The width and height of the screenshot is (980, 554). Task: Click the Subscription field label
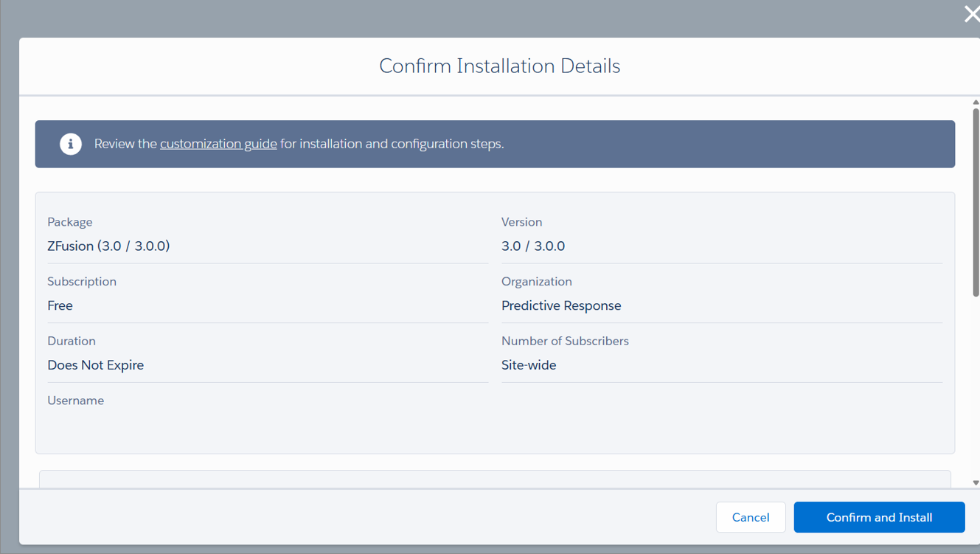coord(82,282)
